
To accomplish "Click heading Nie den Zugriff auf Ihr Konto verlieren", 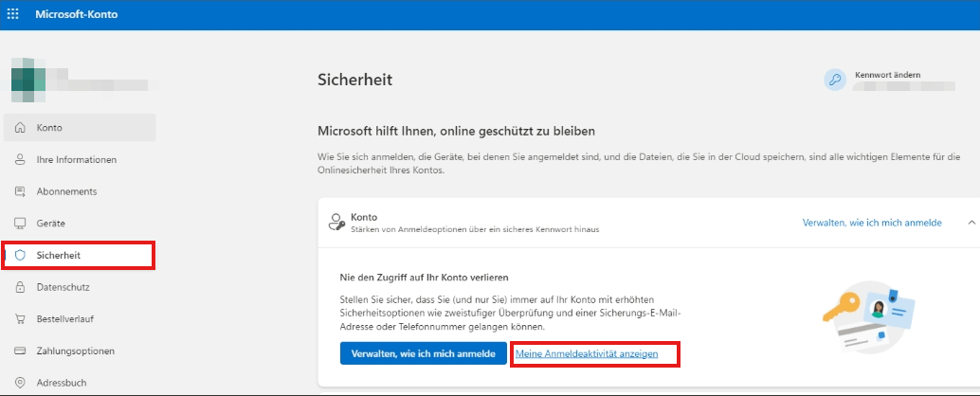I will [424, 277].
